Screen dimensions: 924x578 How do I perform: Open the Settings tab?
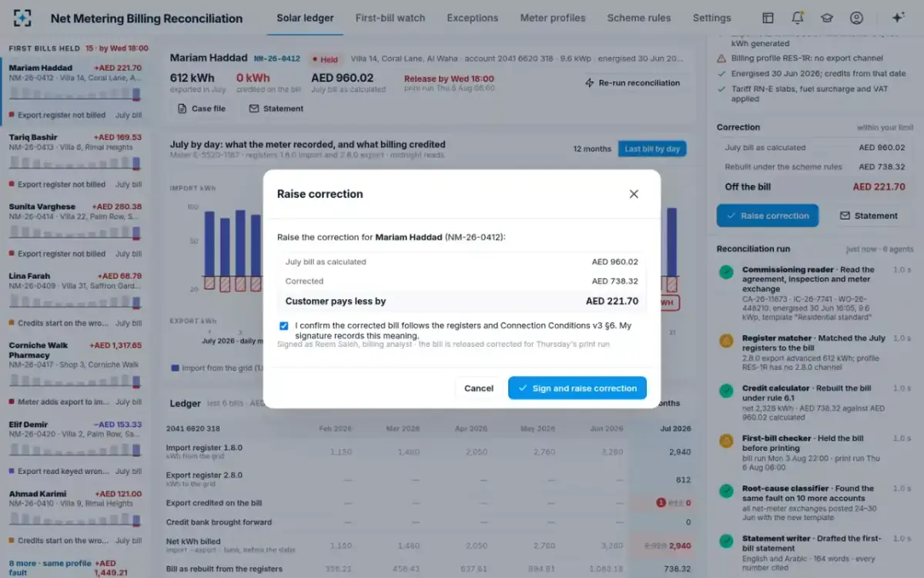[x=712, y=18]
